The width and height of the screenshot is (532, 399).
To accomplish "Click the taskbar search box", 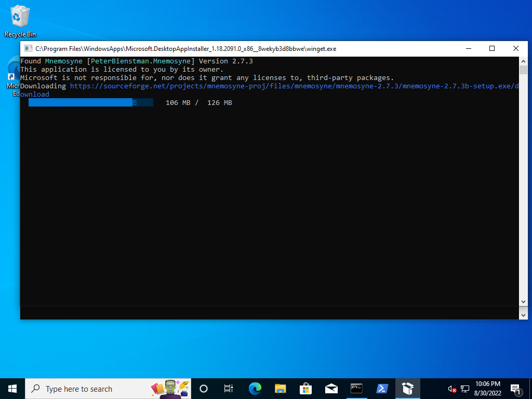I will (108, 389).
